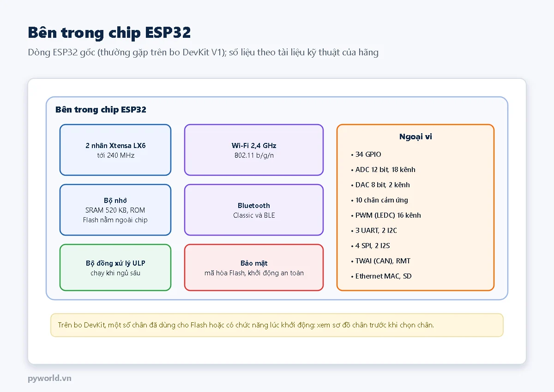Click PWM (LEDC) 16 kênh item
The height and width of the screenshot is (392, 554).
point(386,215)
